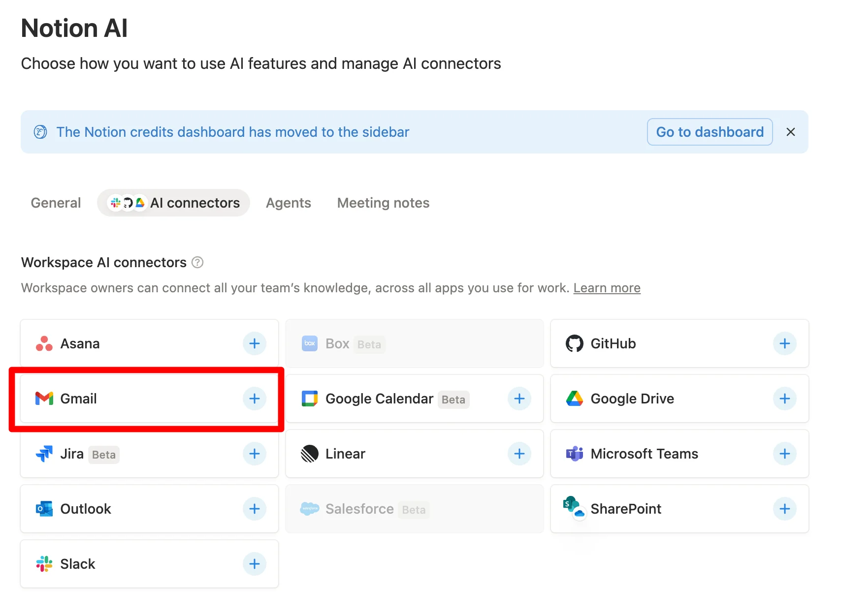Click the Microsoft Teams logo
The image size is (841, 616).
point(575,454)
